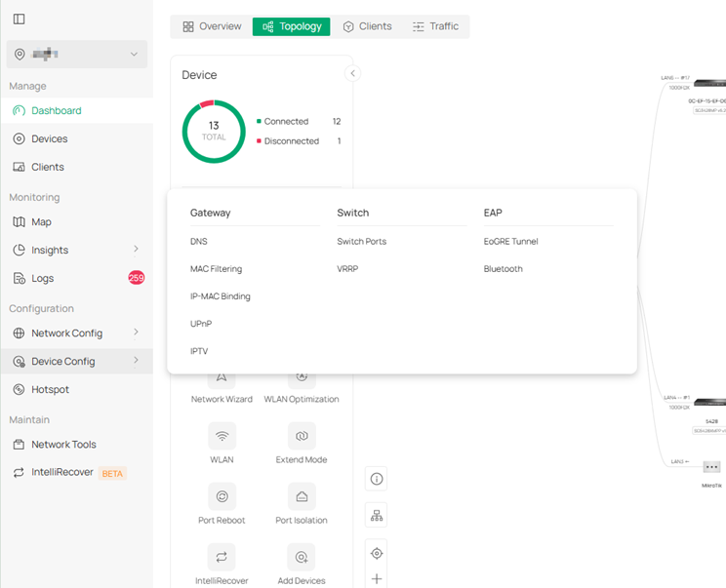Click the Hotspot icon in sidebar
The image size is (726, 588).
(19, 389)
